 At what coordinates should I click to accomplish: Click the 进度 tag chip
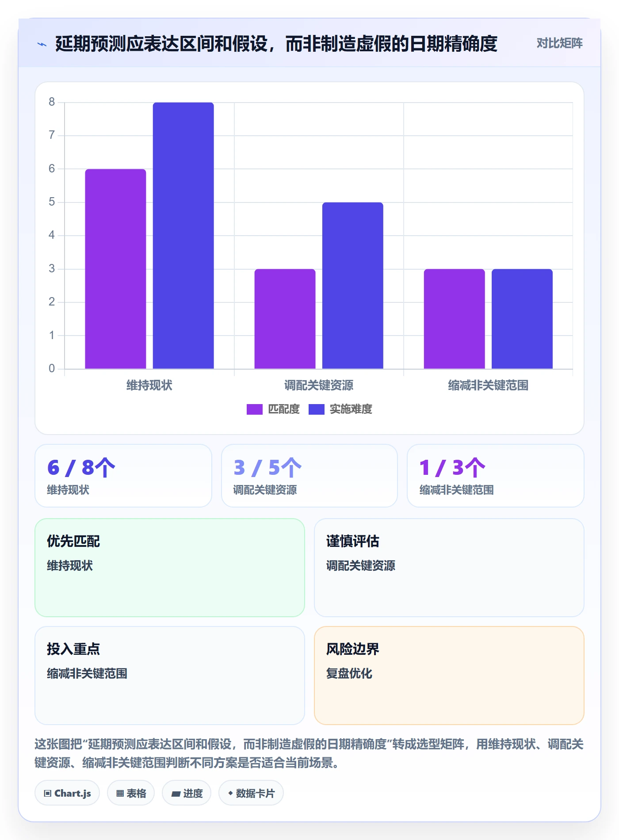[x=187, y=793]
